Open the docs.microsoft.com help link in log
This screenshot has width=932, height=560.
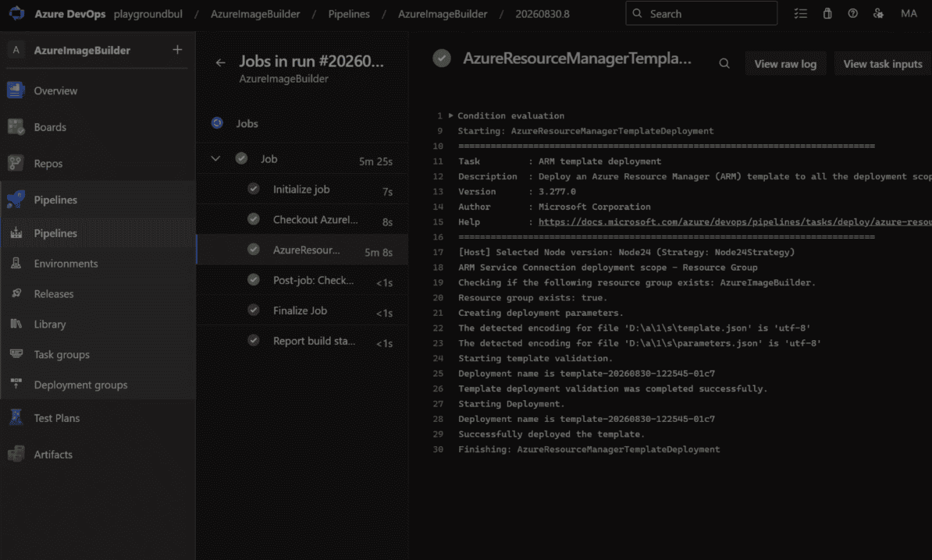735,222
